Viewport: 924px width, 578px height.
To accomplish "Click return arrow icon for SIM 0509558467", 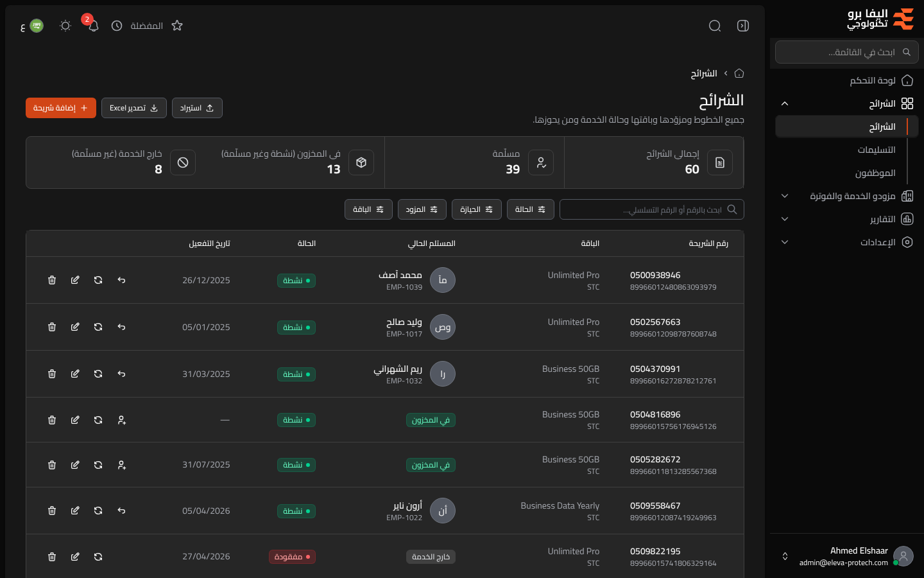I will tap(121, 511).
